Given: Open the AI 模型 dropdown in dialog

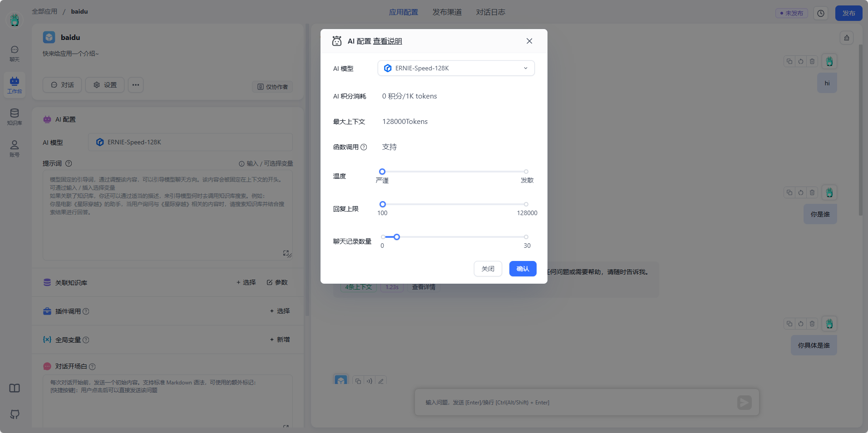Looking at the screenshot, I should (x=456, y=68).
